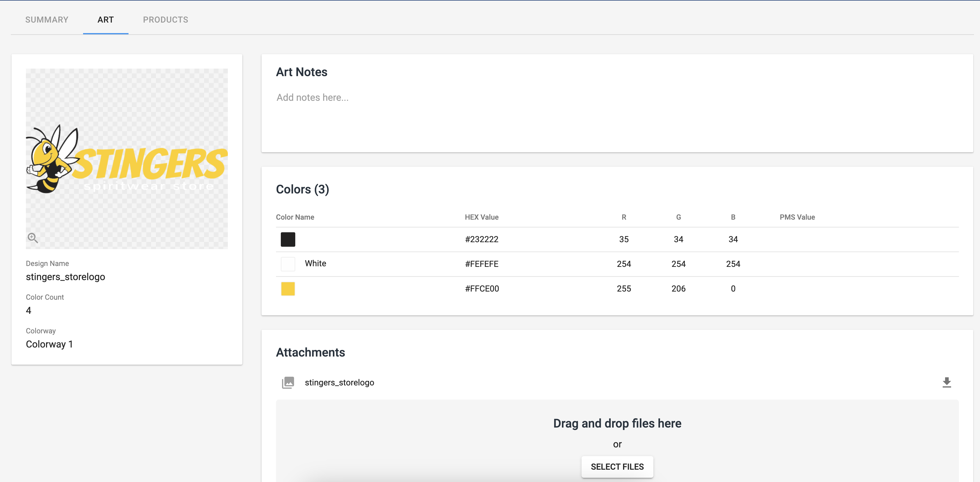Image resolution: width=980 pixels, height=482 pixels.
Task: Click the stingers_storelogo attachment name
Action: point(339,382)
